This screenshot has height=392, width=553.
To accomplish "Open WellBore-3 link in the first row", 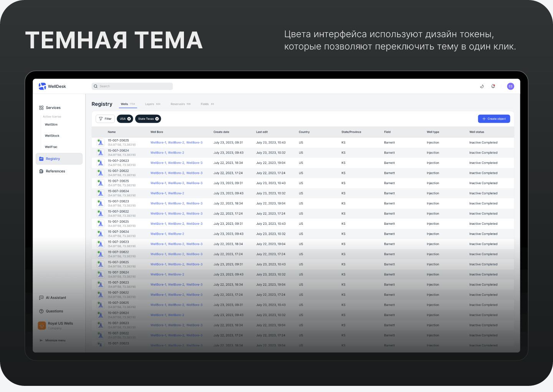I will point(194,143).
